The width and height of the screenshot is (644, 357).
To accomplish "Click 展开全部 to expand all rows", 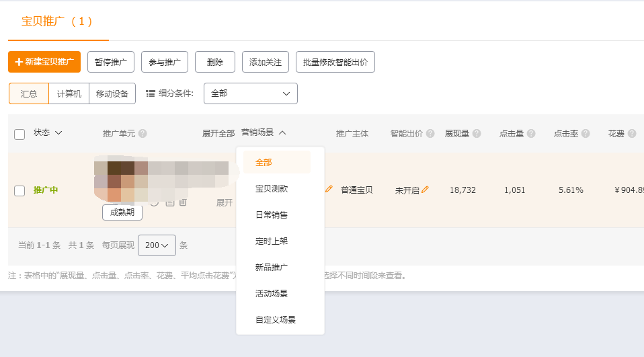I will click(x=218, y=134).
